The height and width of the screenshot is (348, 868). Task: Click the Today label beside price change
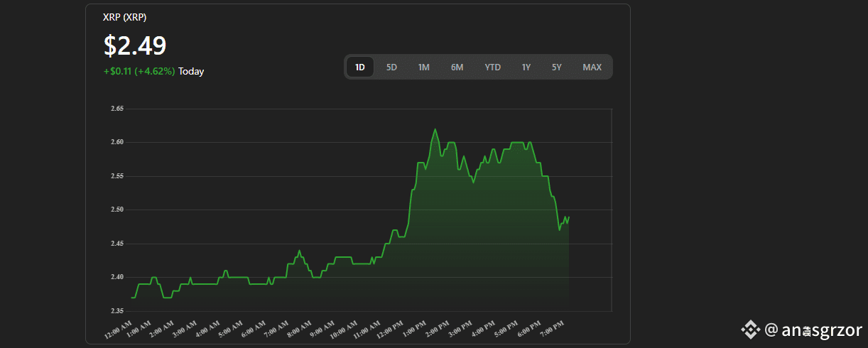[x=191, y=72]
